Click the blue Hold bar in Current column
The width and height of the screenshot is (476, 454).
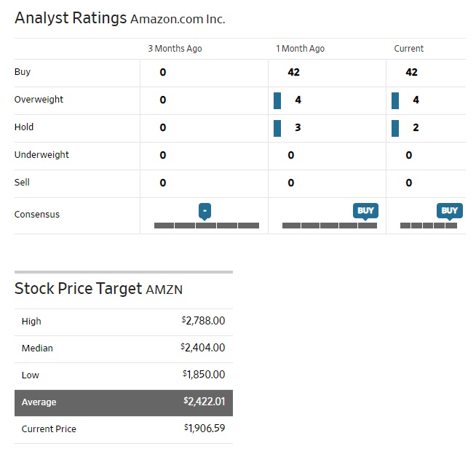[x=395, y=128]
